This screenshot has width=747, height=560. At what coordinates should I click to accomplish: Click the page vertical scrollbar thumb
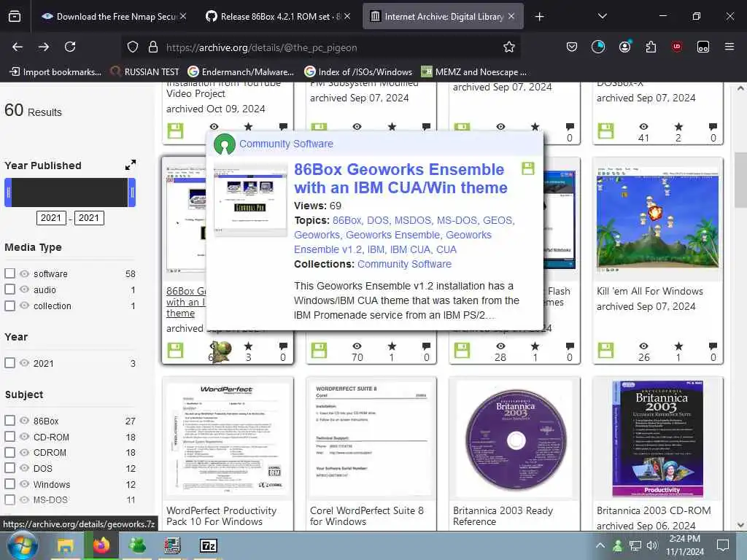click(740, 180)
